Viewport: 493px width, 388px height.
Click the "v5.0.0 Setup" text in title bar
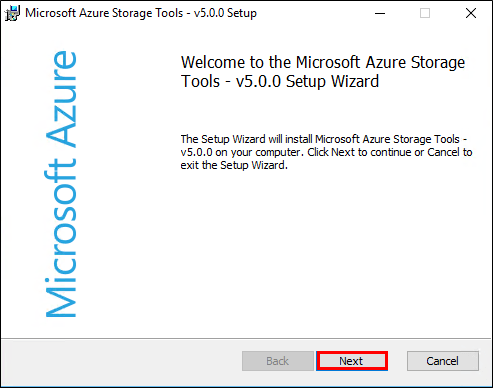coord(225,13)
